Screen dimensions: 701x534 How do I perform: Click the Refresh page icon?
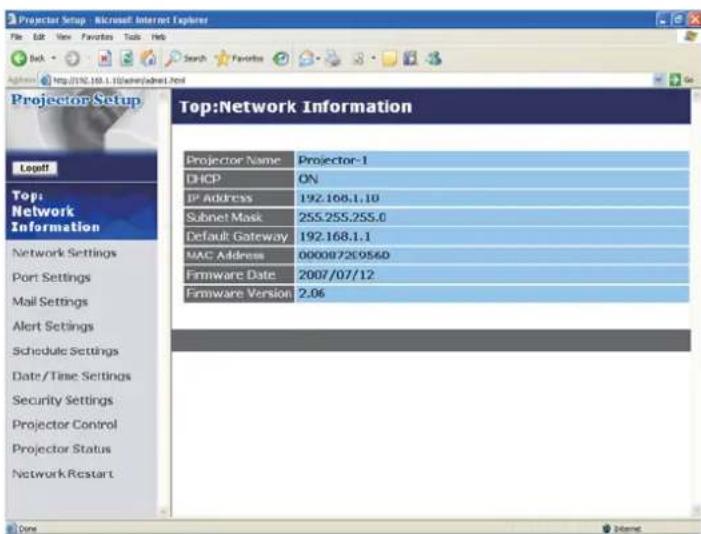(x=127, y=59)
